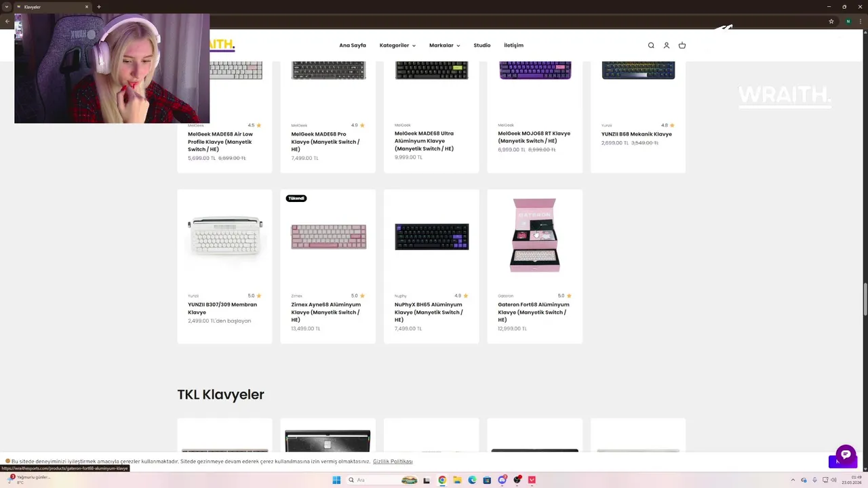Open YUNZII B307/309 Membran Klavye title
868x488 pixels.
click(222, 308)
